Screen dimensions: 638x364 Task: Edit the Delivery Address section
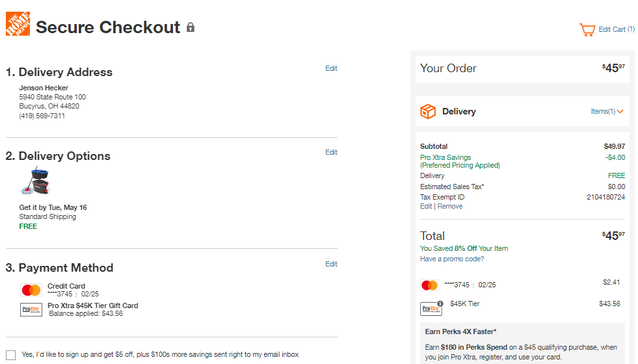[331, 68]
